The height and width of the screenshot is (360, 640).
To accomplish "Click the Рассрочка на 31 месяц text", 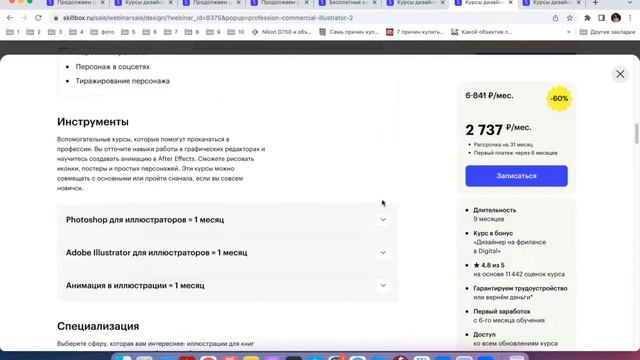I will (x=503, y=144).
